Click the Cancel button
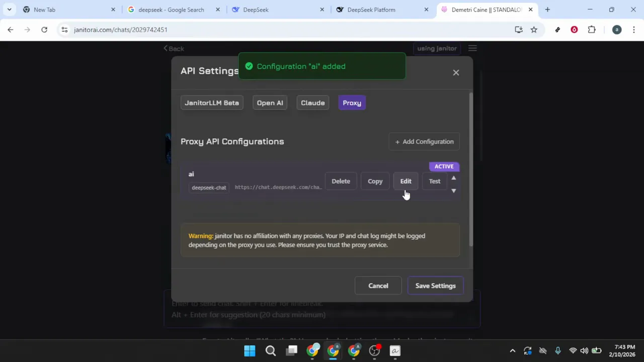 378,286
